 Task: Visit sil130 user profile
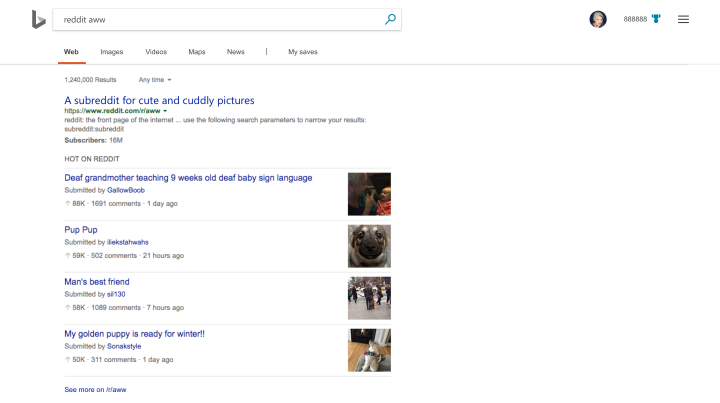tap(116, 294)
